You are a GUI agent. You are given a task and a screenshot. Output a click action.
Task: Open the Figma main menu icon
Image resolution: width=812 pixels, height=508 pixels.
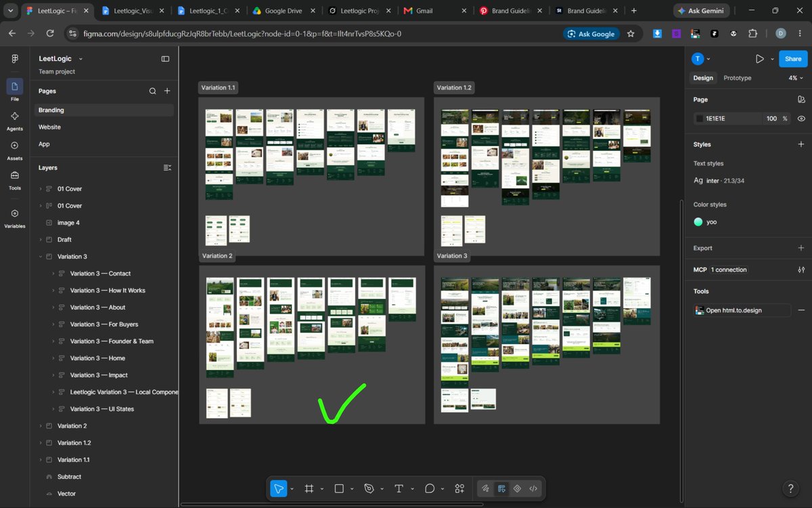click(15, 59)
